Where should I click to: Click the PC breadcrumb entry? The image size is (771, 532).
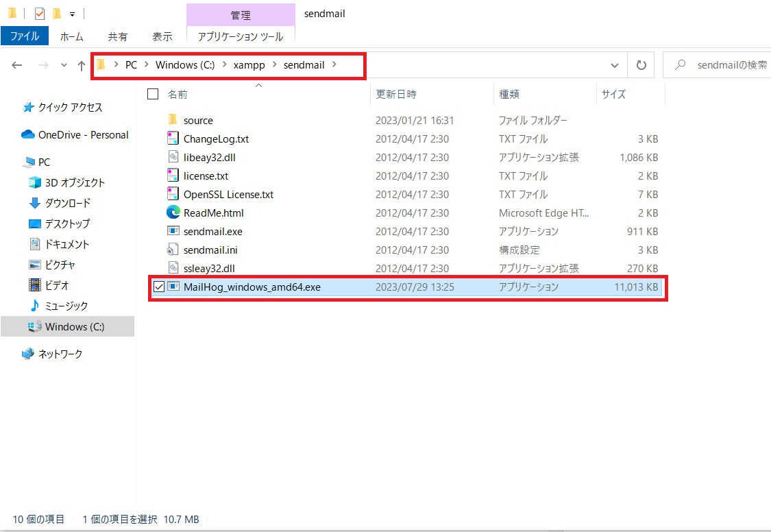(131, 64)
